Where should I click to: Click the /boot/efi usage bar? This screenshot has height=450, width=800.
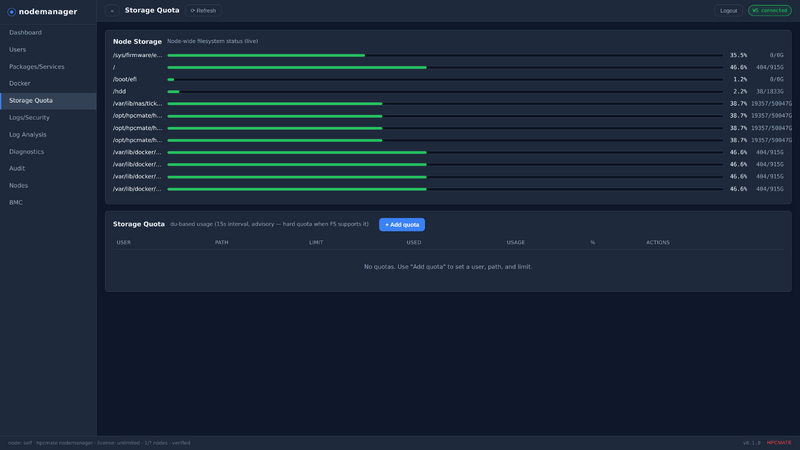tap(445, 80)
